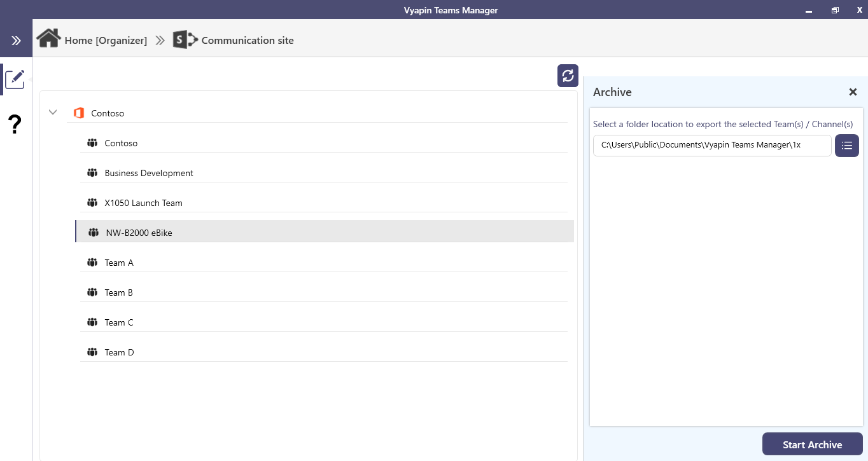Click the breadcrumb separator double arrow

[x=160, y=41]
